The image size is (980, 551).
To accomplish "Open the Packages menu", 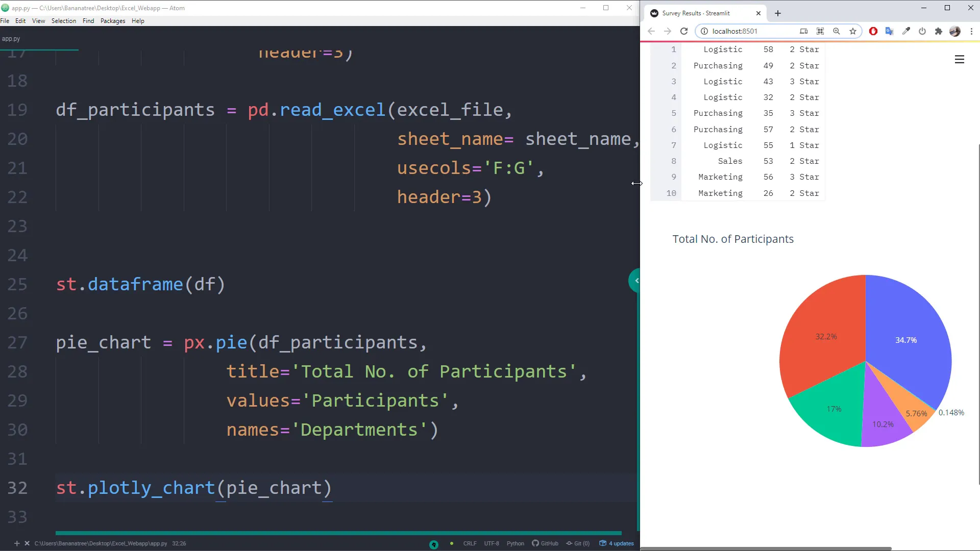I will point(112,21).
